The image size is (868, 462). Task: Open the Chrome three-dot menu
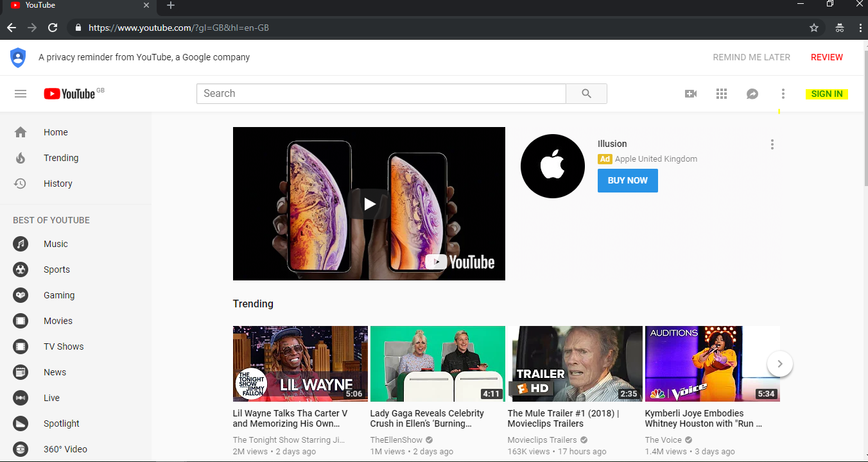coord(860,28)
